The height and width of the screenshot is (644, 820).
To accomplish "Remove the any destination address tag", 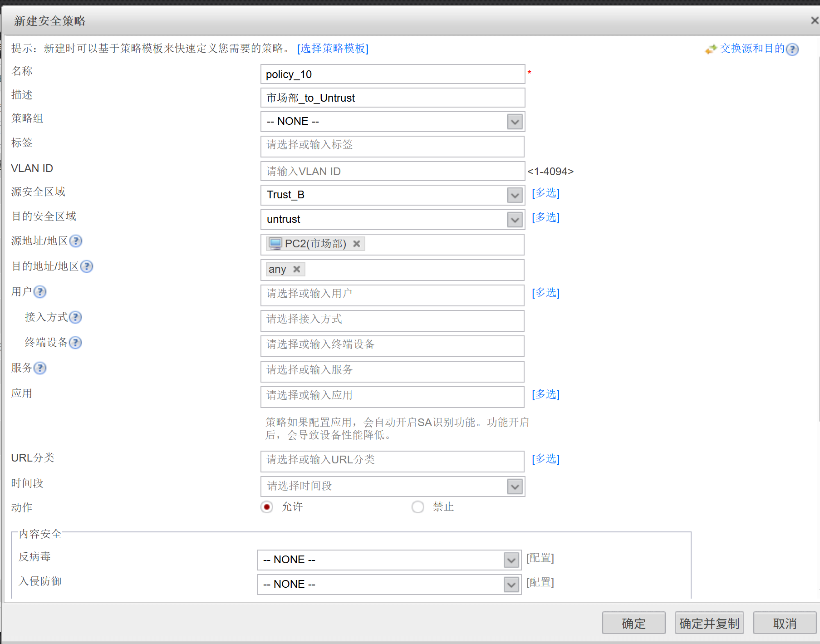I will pos(297,269).
